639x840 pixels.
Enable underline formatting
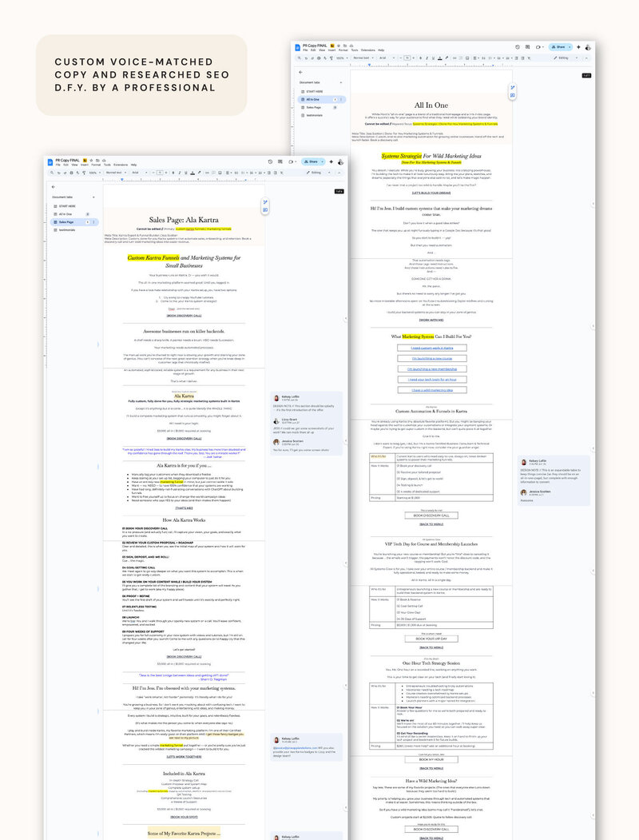[x=185, y=172]
